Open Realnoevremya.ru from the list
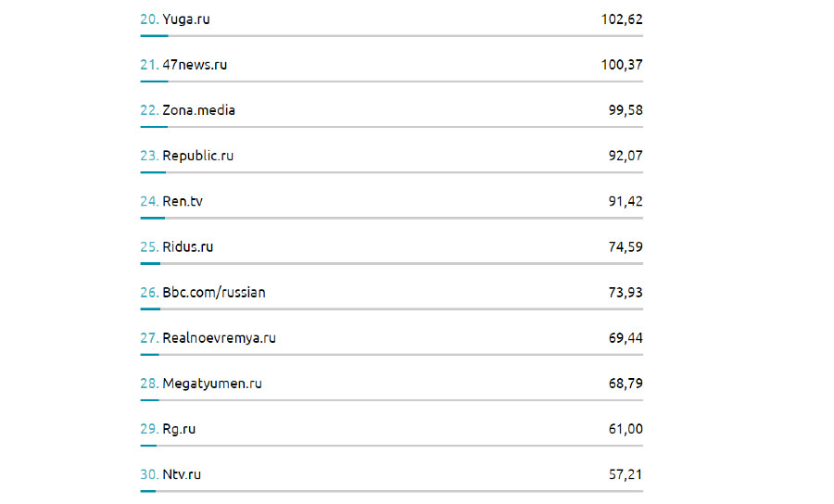The height and width of the screenshot is (504, 834). tap(219, 337)
